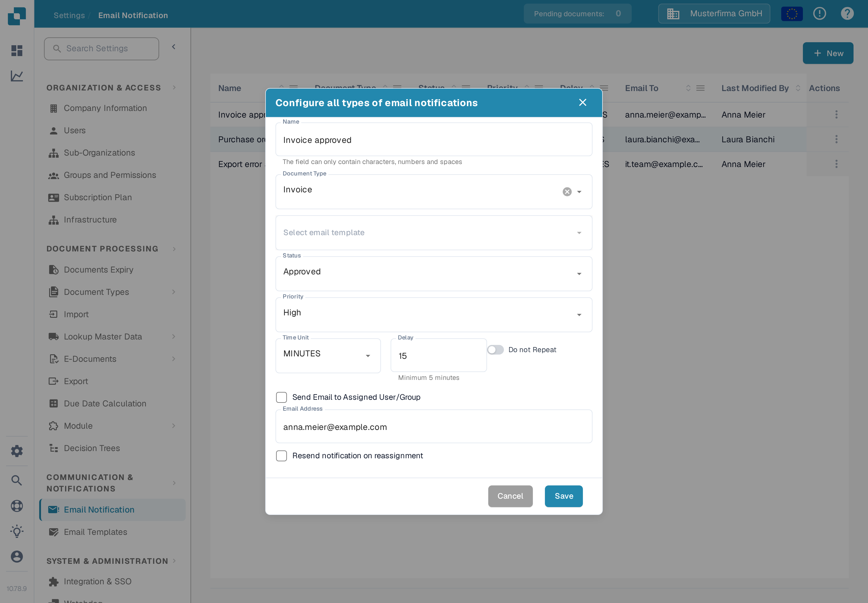The height and width of the screenshot is (603, 868).
Task: Check Resend notification on reassignment
Action: click(281, 456)
